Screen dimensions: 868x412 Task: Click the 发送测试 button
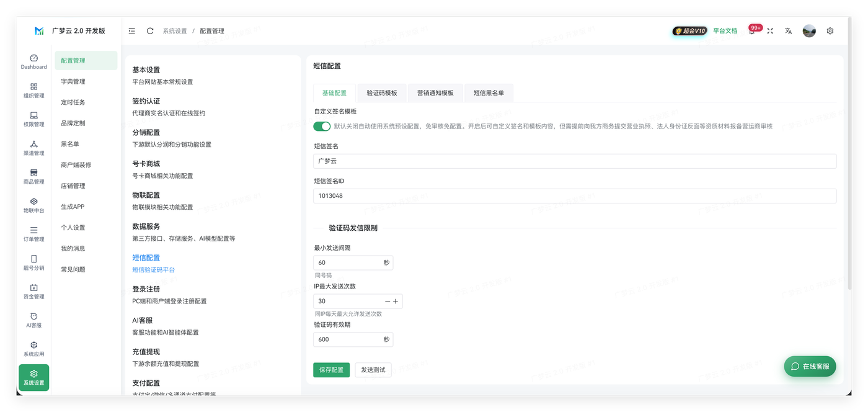point(373,370)
